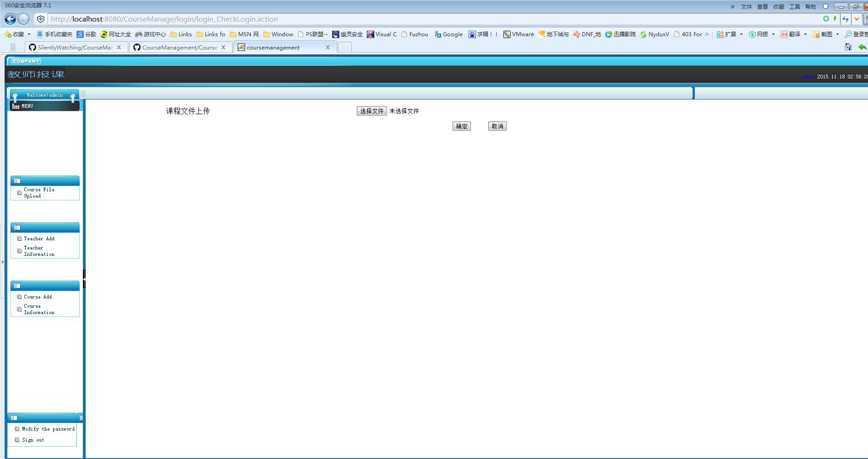Close the SilentlyWatching/CourseMan tab

click(119, 47)
